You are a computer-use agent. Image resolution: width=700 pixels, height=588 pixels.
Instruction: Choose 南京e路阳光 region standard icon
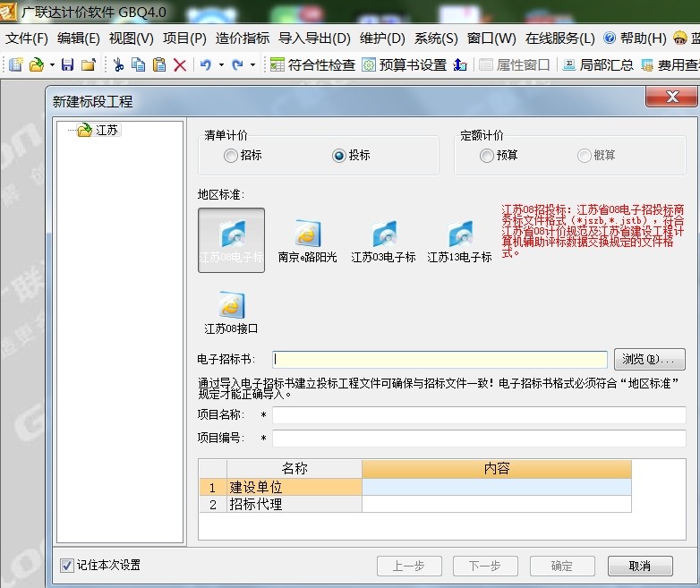(x=307, y=240)
